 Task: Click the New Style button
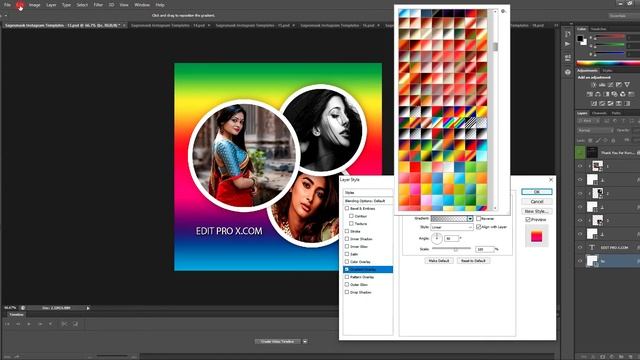coord(537,211)
